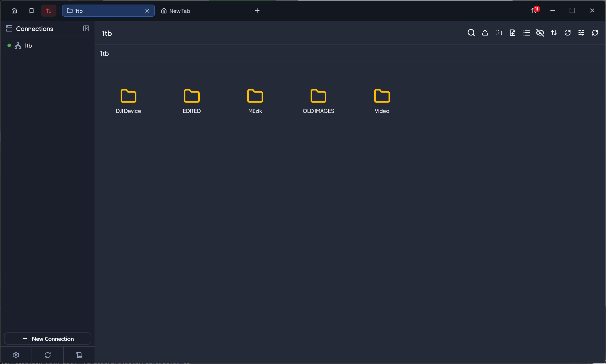
Task: Search files with the magnifier icon
Action: click(471, 33)
